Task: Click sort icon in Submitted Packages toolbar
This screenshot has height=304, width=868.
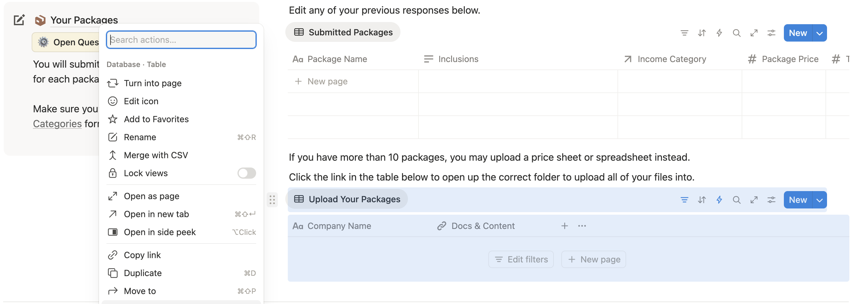Action: (x=702, y=33)
